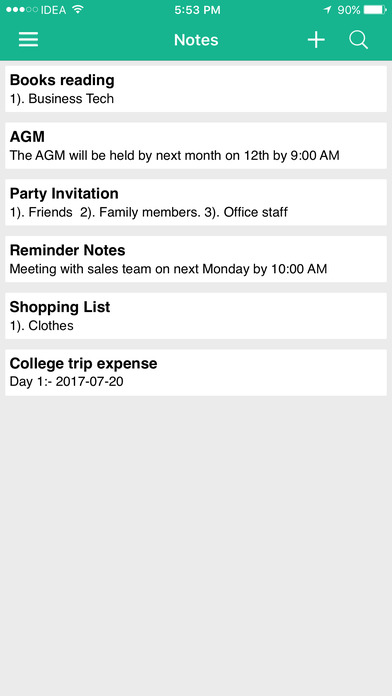Tap the Wi-Fi status icon
Viewport: 392px width, 696px height.
tap(78, 10)
